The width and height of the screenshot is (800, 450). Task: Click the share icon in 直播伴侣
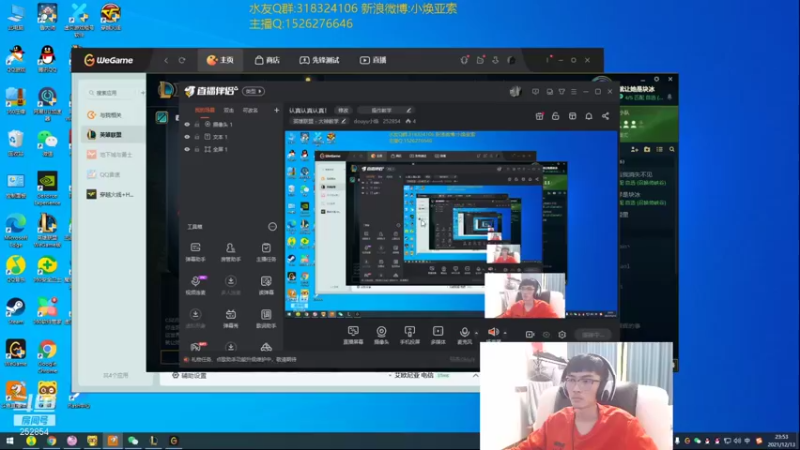click(605, 116)
